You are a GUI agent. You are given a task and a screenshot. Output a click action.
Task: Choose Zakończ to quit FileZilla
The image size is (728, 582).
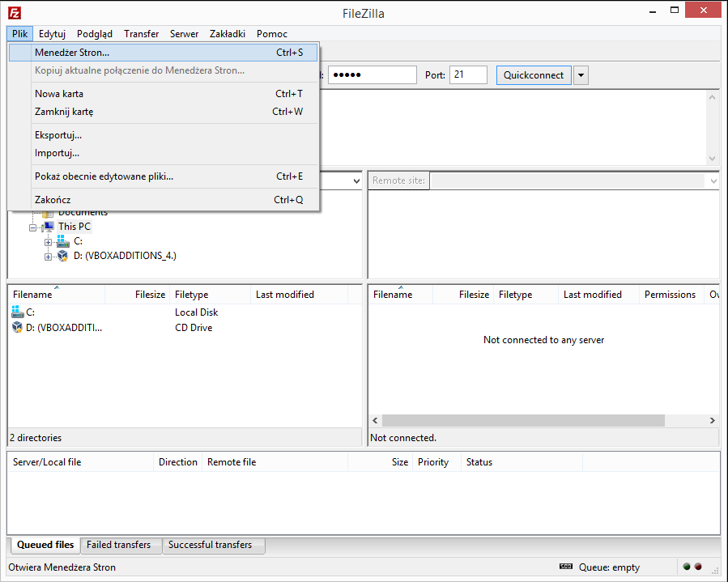click(x=163, y=200)
